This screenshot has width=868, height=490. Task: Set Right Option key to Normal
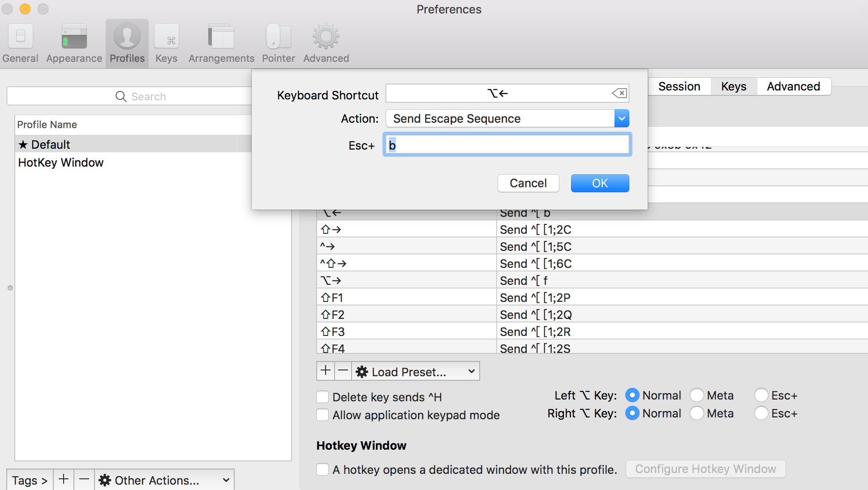point(632,413)
